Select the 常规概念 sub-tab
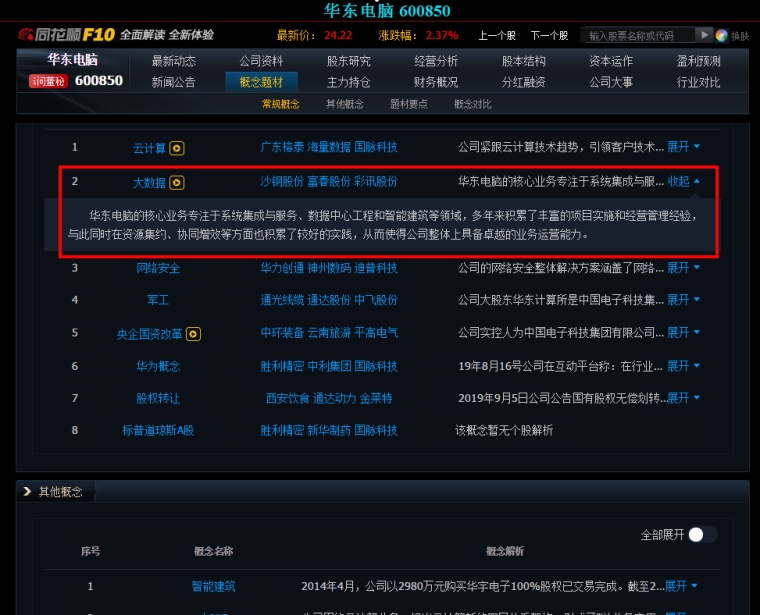760x615 pixels. coord(281,104)
